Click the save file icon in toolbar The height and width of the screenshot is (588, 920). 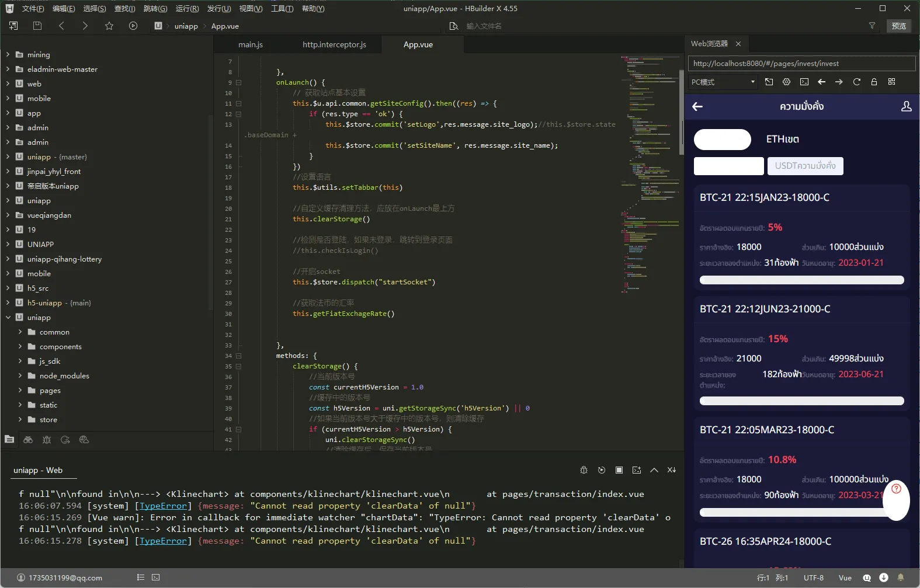[37, 26]
